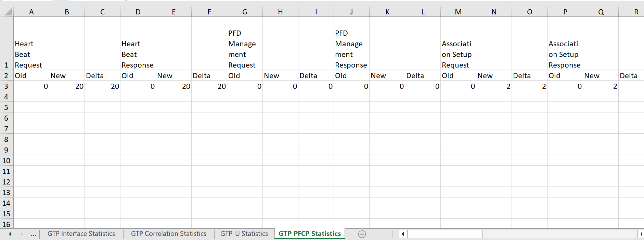Select column M header
Image resolution: width=644 pixels, height=240 pixels.
point(458,12)
